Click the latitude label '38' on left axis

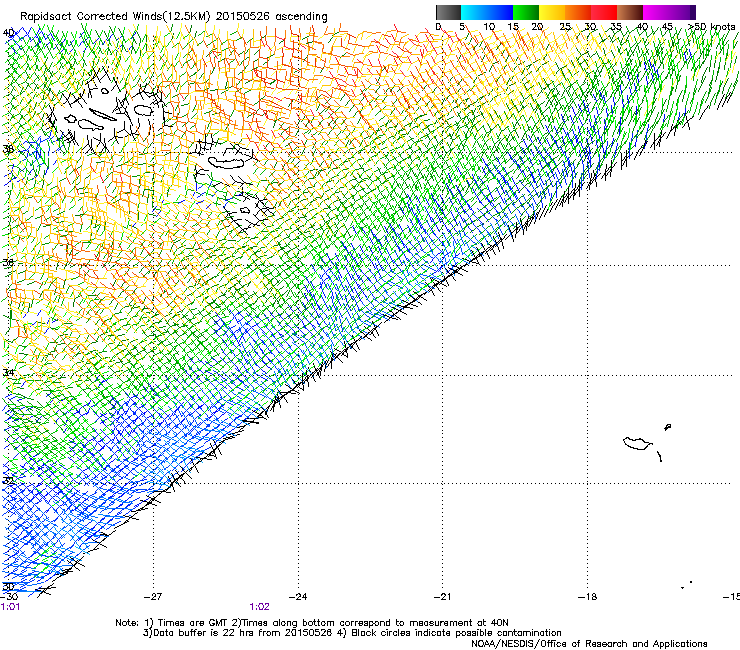click(8, 149)
